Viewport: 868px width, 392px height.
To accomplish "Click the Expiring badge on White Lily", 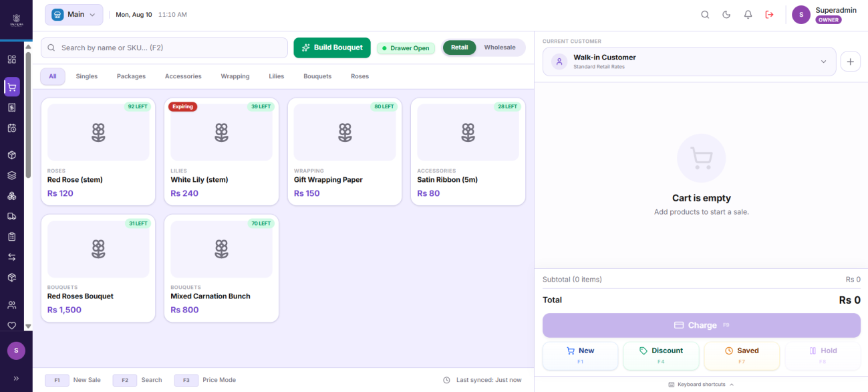I will pyautogui.click(x=182, y=106).
